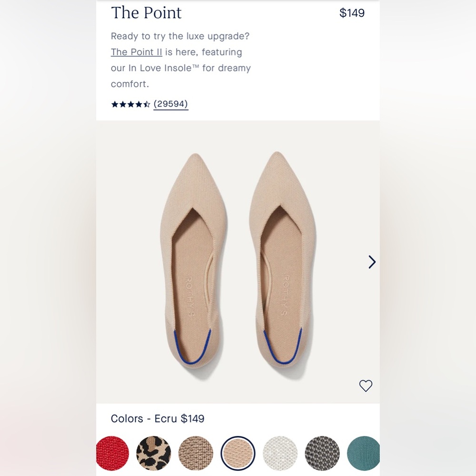The width and height of the screenshot is (476, 476).
Task: Click the $149 price text
Action: 352,13
